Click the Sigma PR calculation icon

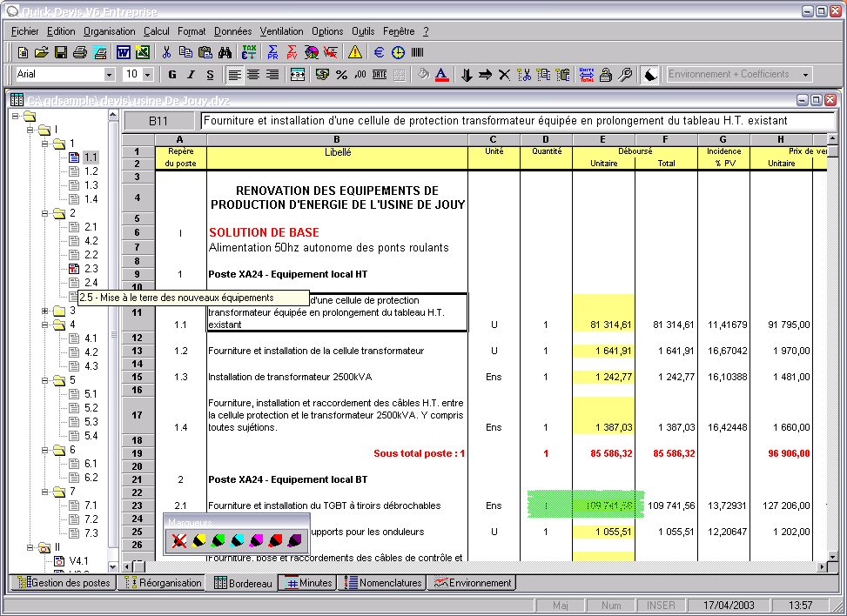tap(272, 52)
